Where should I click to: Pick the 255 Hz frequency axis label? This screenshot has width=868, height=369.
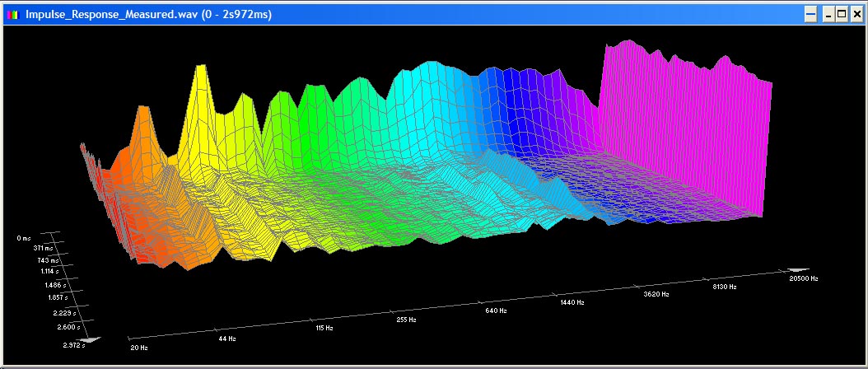click(405, 320)
